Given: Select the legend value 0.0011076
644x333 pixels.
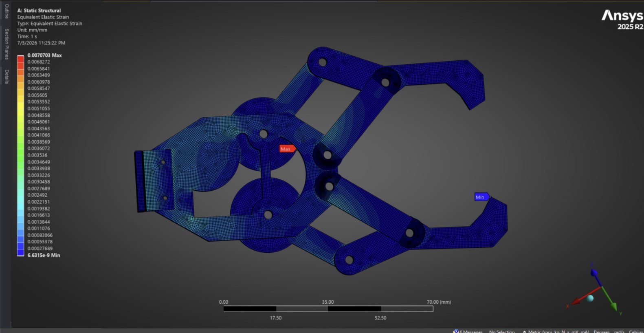Looking at the screenshot, I should [39, 228].
